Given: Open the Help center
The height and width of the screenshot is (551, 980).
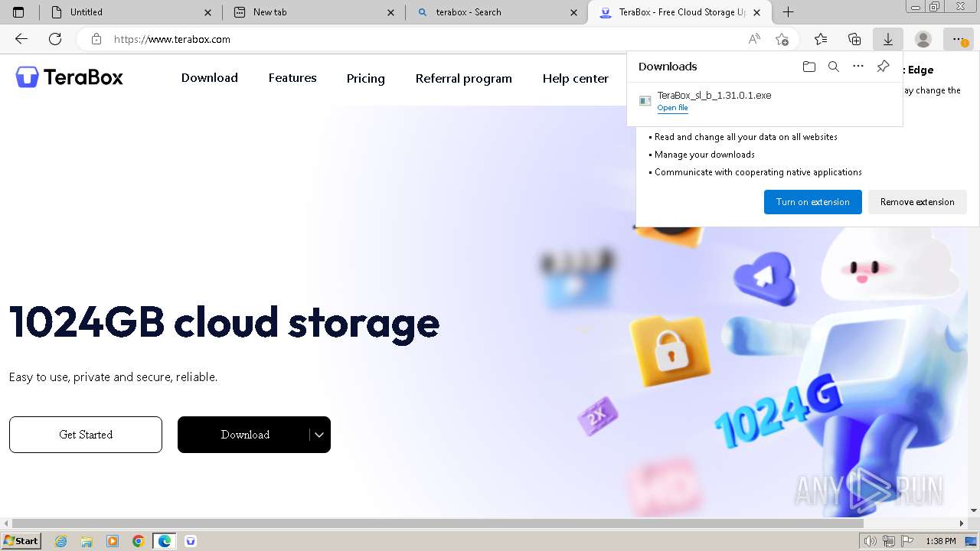Looking at the screenshot, I should pyautogui.click(x=576, y=78).
